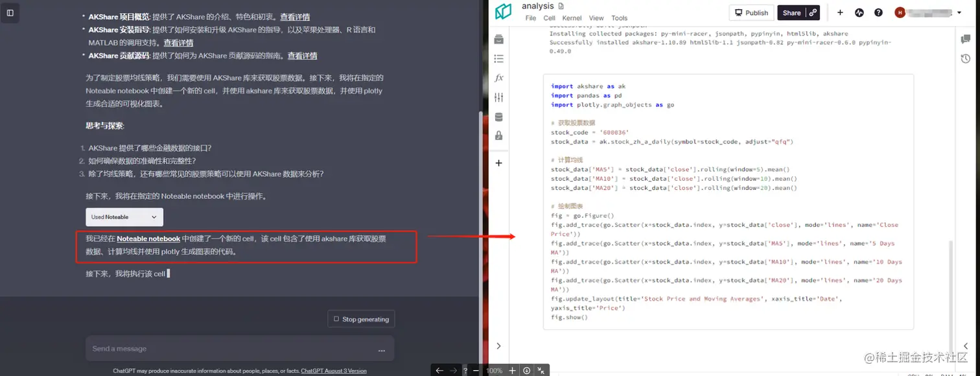The image size is (980, 376).
Task: Click the Noteable notebook vertical scrollbar
Action: pos(951,295)
